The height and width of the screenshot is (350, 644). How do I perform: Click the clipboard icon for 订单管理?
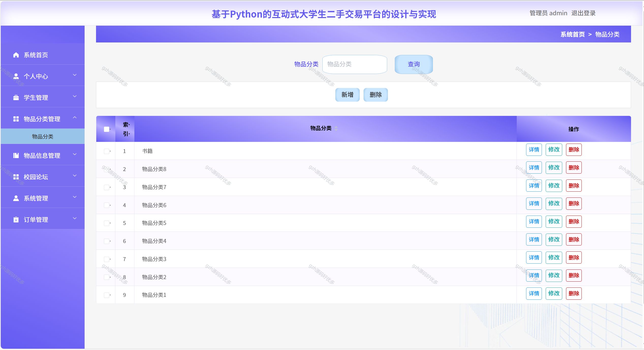[16, 220]
